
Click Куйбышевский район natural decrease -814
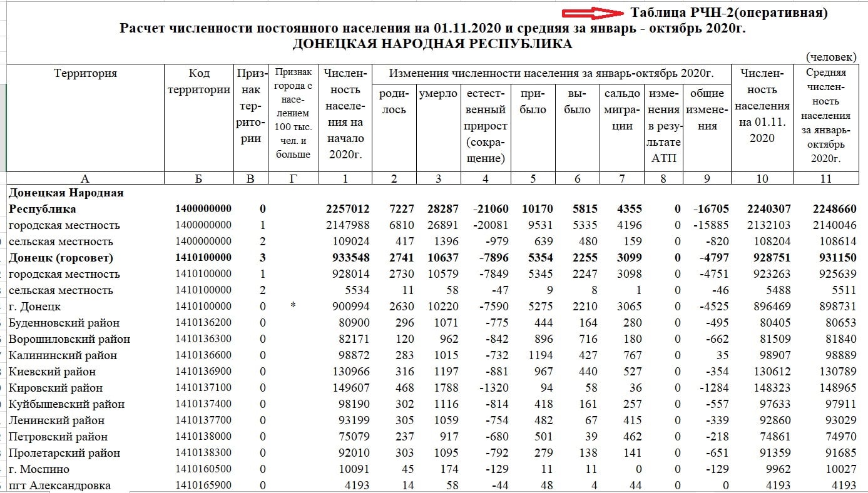tap(496, 404)
